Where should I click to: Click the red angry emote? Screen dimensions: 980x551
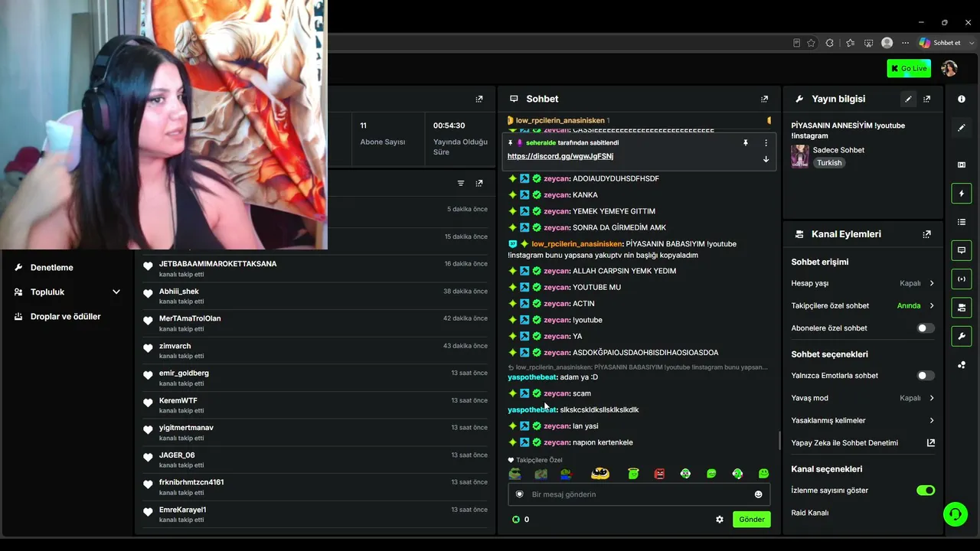click(659, 474)
